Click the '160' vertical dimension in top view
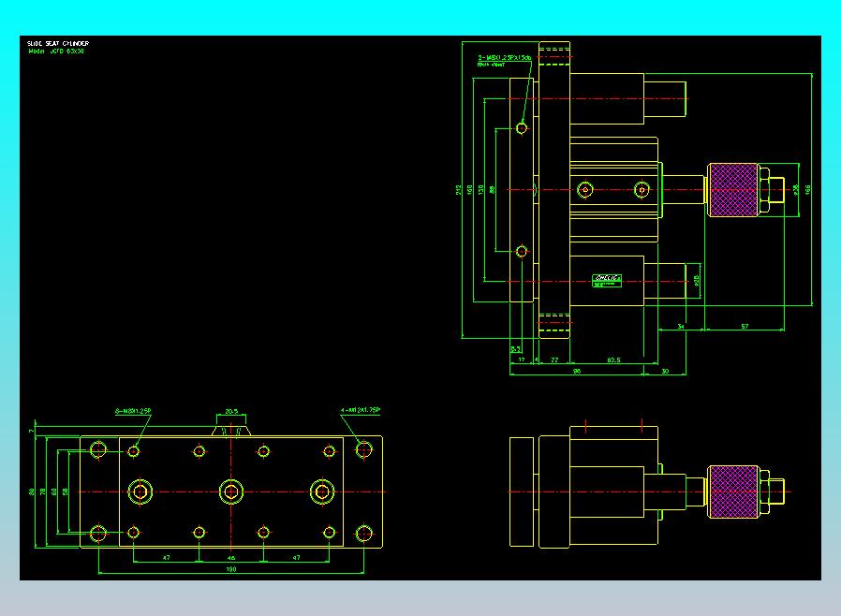The width and height of the screenshot is (841, 616). point(470,190)
